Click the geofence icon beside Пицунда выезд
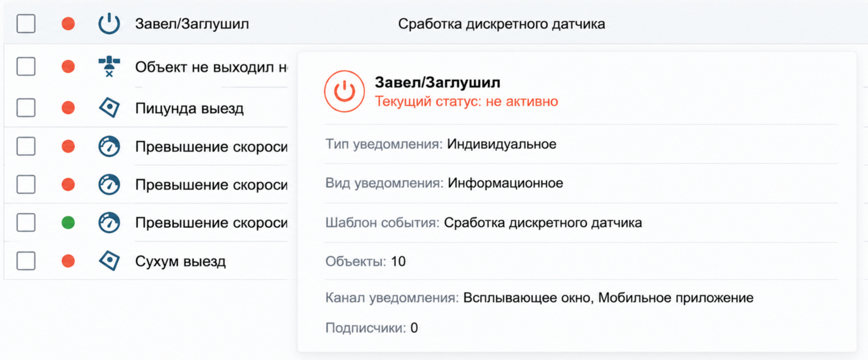Viewport: 868px width, 360px height. 109,108
